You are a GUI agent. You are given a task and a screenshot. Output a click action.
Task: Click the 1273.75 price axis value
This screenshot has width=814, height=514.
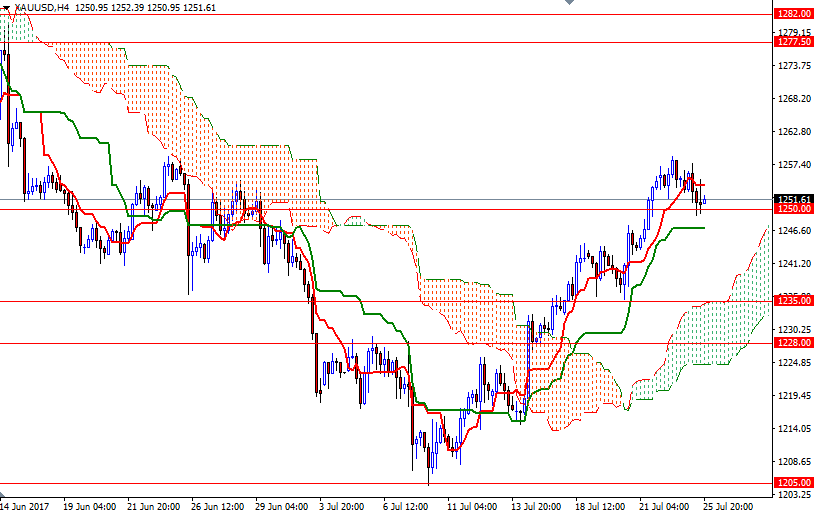point(794,66)
